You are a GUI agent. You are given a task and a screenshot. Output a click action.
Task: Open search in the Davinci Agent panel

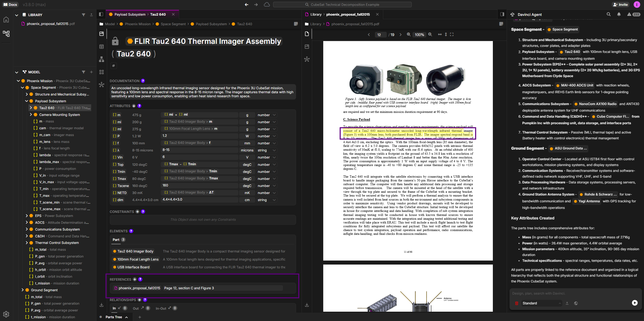pyautogui.click(x=608, y=14)
